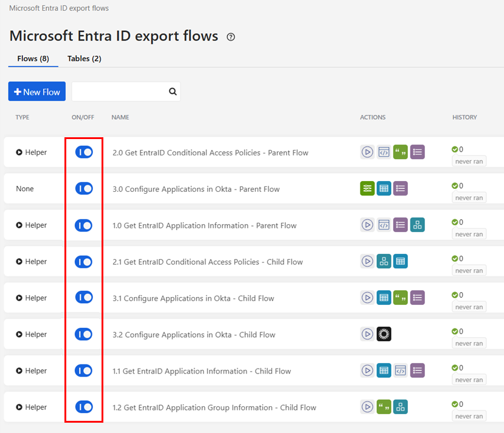Click the play icon in the 2.0 Parent Flow row
504x433 pixels.
(x=367, y=152)
